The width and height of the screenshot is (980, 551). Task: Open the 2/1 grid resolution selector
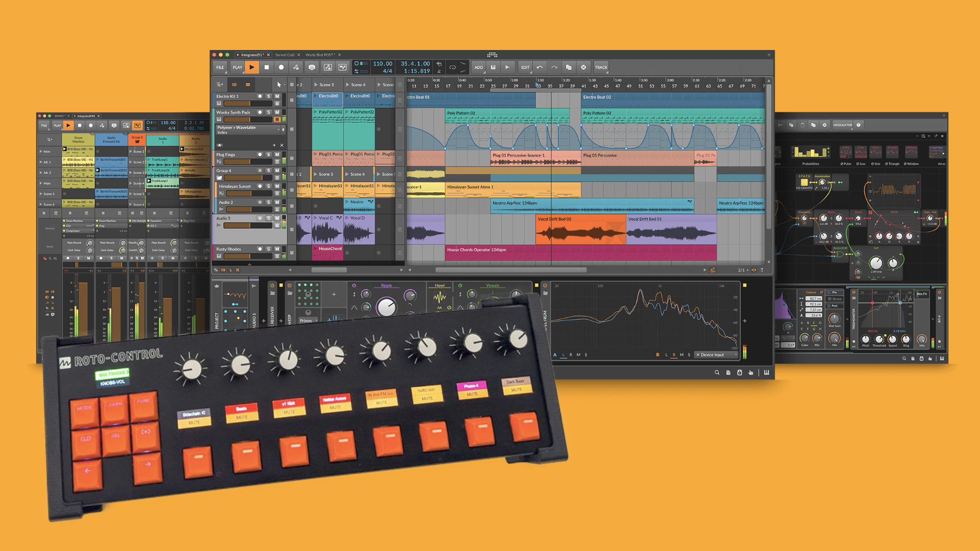click(x=743, y=270)
